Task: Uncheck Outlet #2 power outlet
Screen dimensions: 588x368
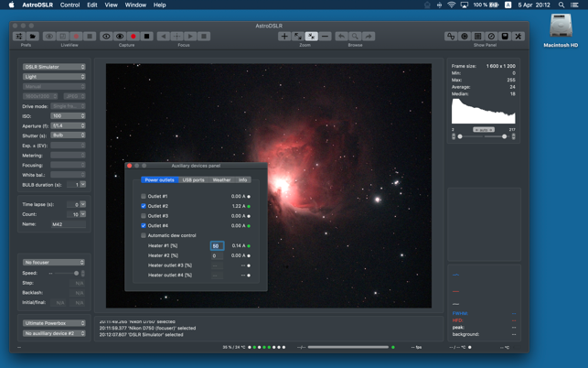Action: point(144,206)
